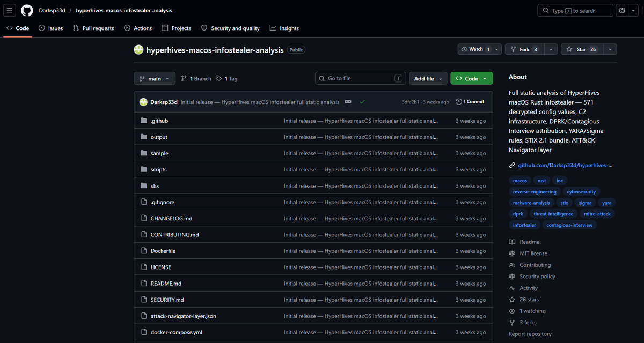Open SECURITY.md file
Viewport: 644px width, 343px height.
[x=167, y=300]
